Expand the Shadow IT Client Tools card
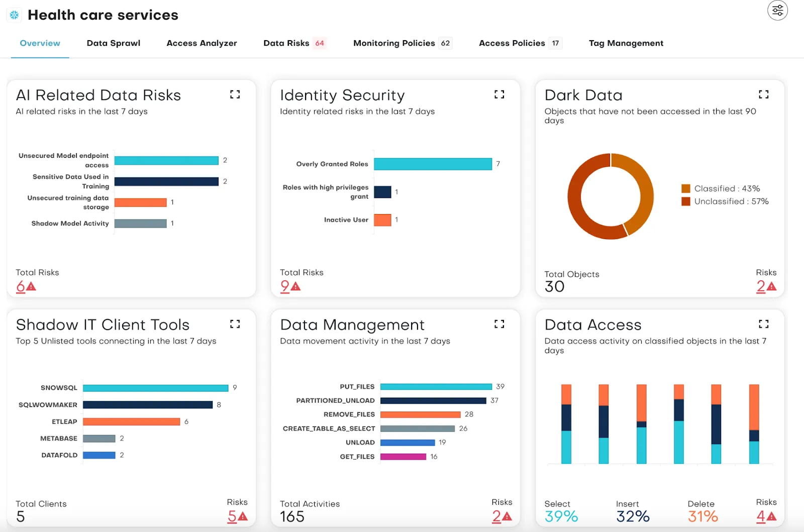The height and width of the screenshot is (532, 804). point(235,324)
